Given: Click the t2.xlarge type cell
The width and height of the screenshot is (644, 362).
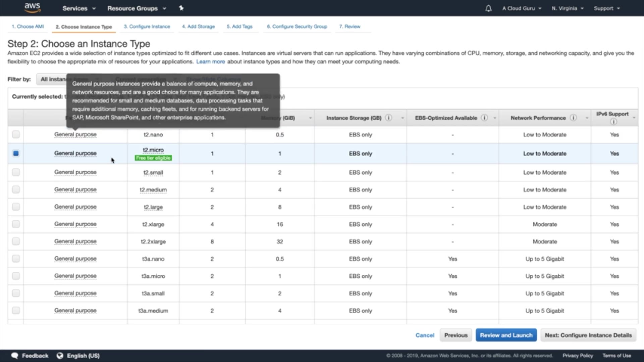Looking at the screenshot, I should point(153,224).
